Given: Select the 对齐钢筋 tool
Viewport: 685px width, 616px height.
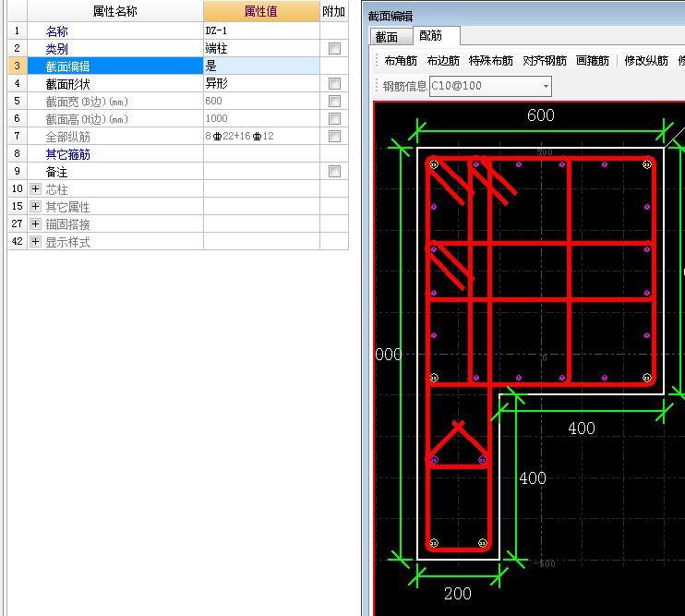Looking at the screenshot, I should [x=545, y=61].
